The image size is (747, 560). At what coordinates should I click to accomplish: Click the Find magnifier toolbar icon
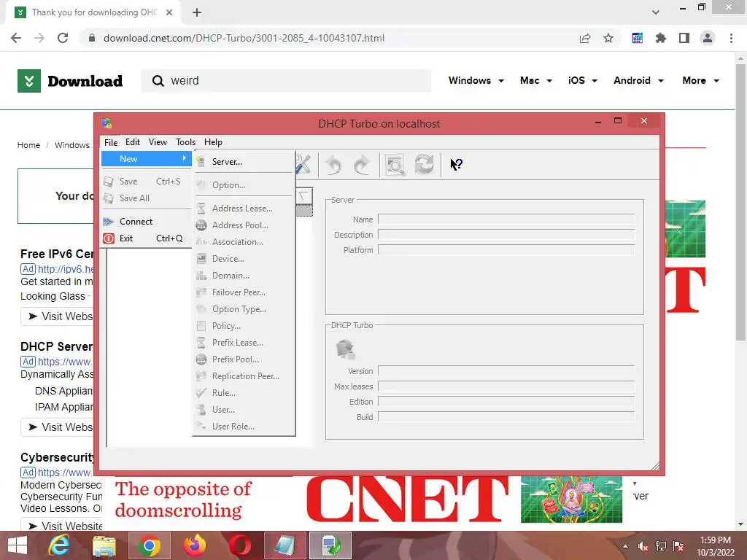(x=395, y=165)
